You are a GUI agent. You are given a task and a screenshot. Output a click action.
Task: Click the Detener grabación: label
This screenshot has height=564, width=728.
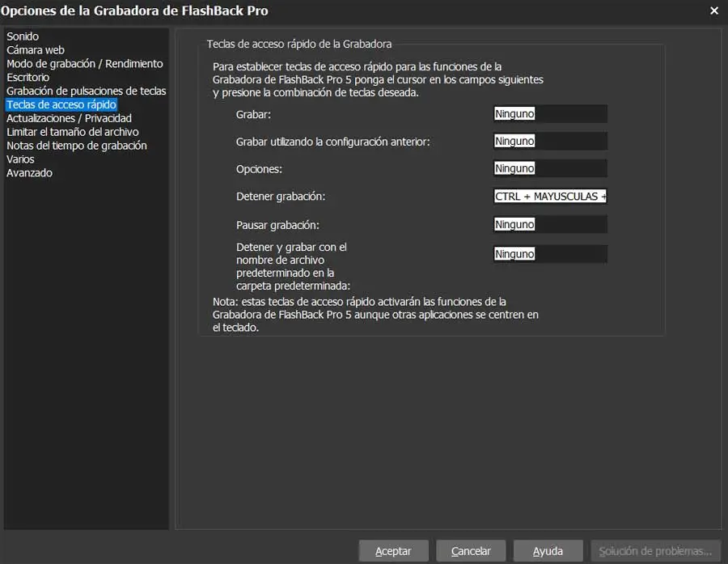click(281, 197)
